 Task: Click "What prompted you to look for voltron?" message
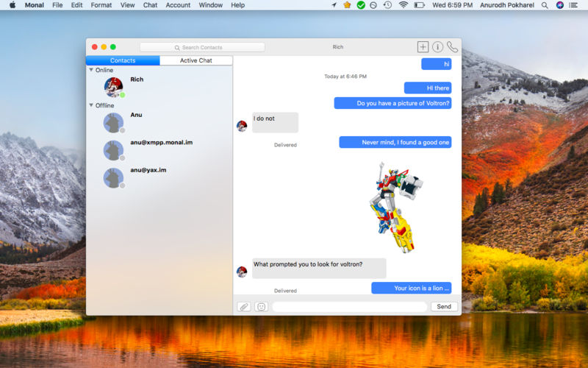319,268
